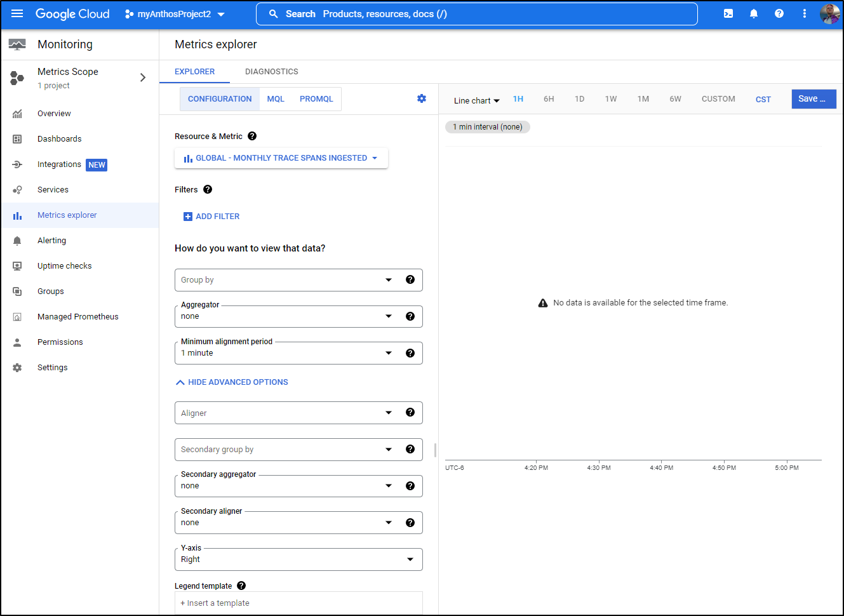Open the user account avatar
844x616 pixels.
tap(829, 13)
